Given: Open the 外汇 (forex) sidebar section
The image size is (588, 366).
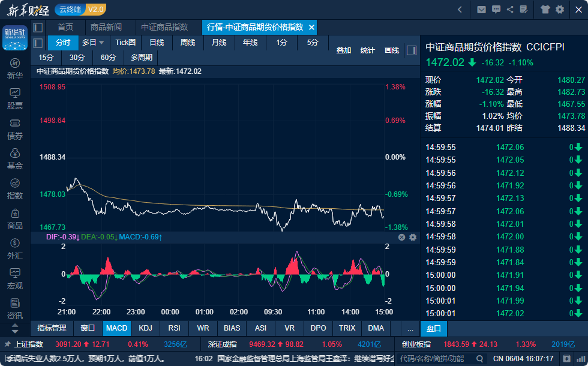Looking at the screenshot, I should coord(15,248).
